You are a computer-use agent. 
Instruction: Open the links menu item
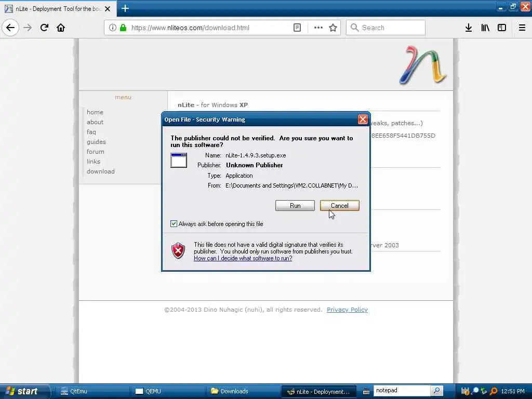[94, 162]
